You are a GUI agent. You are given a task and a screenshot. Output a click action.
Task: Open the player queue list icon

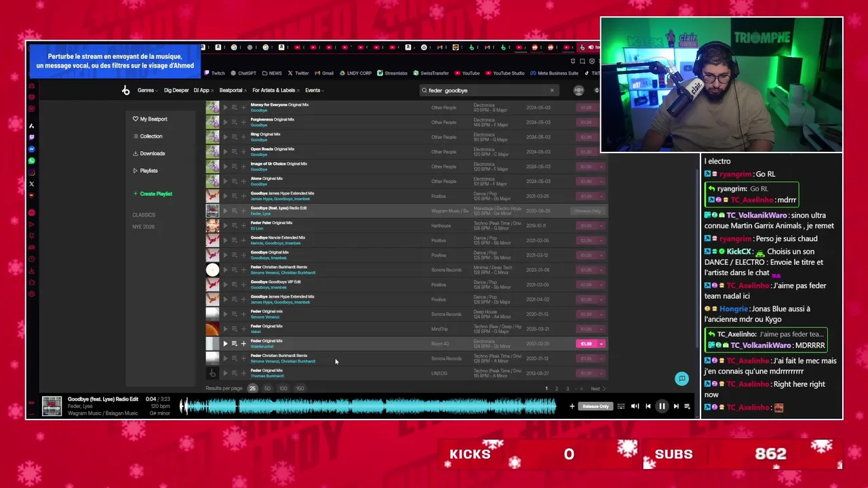point(687,406)
